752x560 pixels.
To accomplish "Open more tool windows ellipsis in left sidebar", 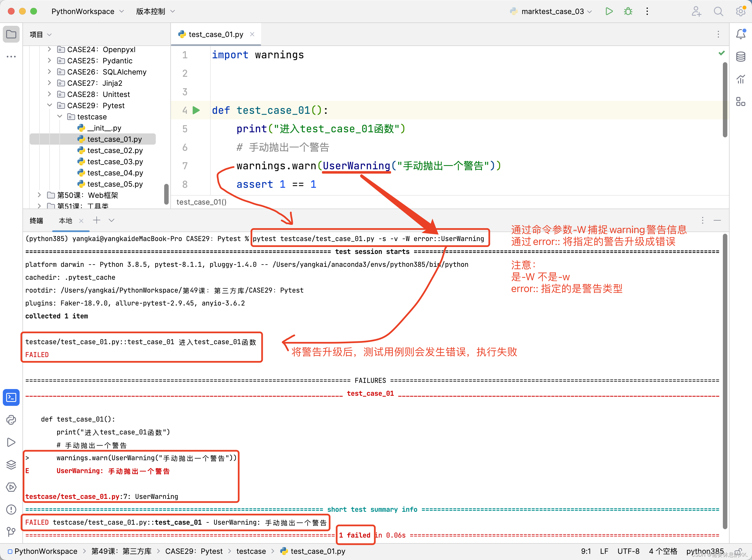I will tap(11, 57).
